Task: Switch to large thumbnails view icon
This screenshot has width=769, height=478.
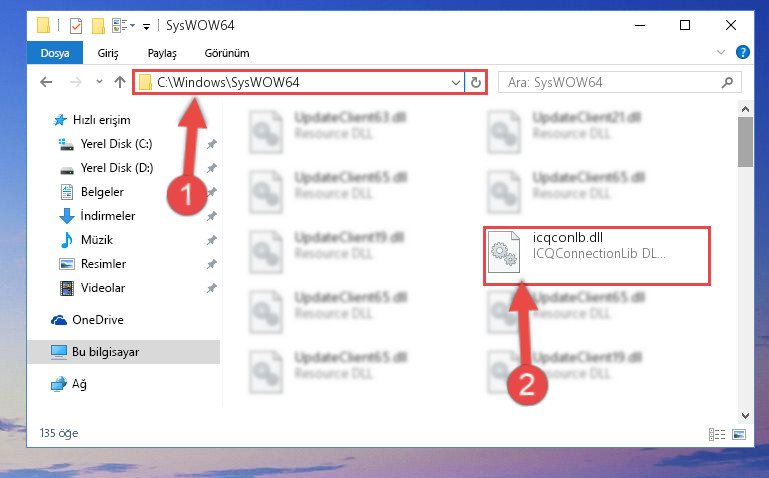Action: pyautogui.click(x=739, y=434)
